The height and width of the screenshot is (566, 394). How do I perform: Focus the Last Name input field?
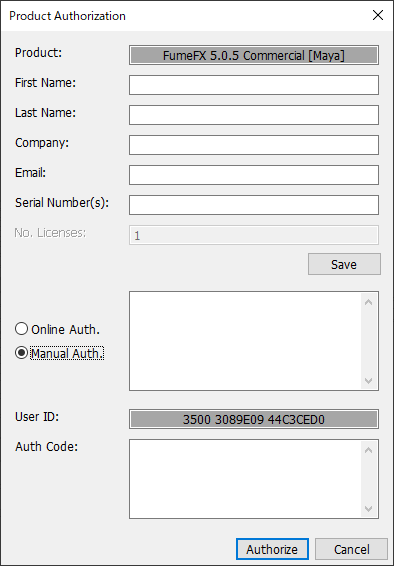254,115
